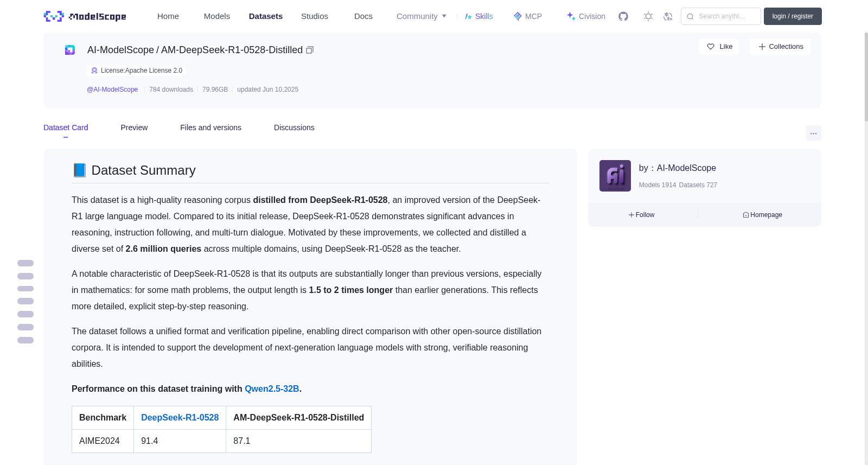Like this dataset
This screenshot has width=868, height=465.
719,47
